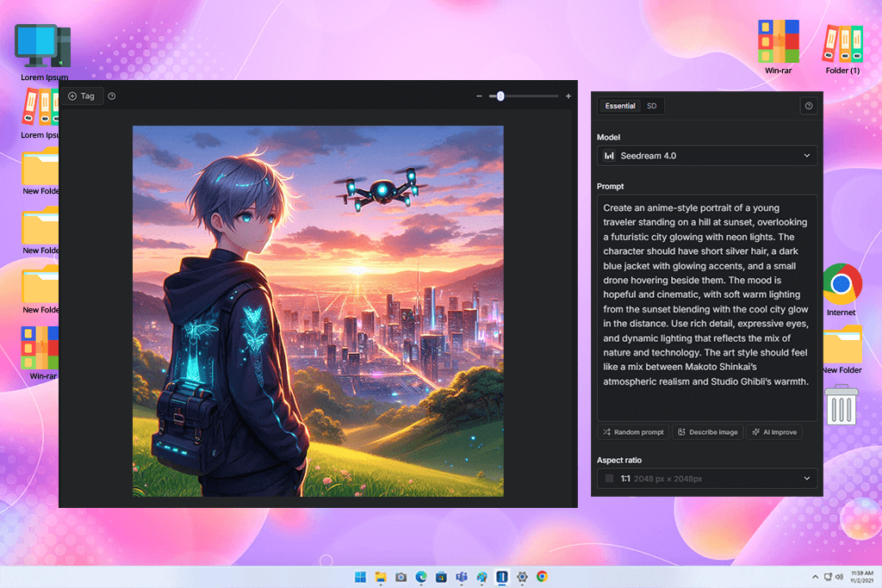882x588 pixels.
Task: Open the Folder (1) binders desktop icon
Action: coord(842,48)
